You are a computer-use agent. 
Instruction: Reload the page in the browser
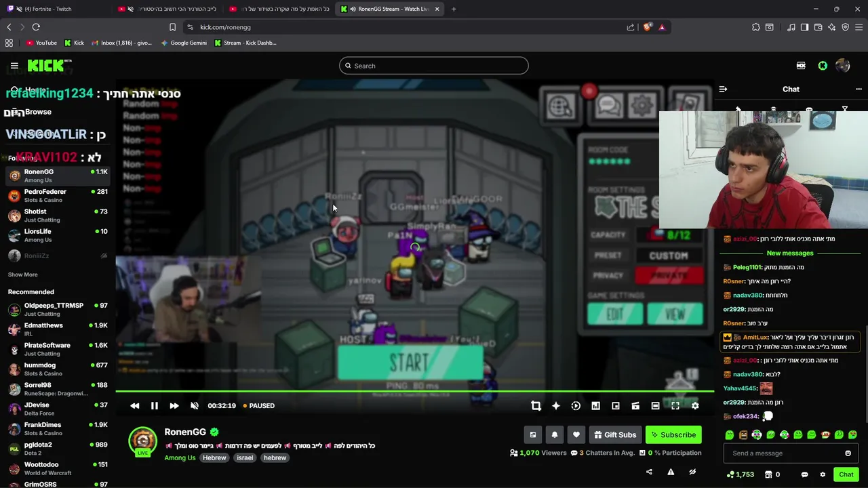(x=36, y=27)
